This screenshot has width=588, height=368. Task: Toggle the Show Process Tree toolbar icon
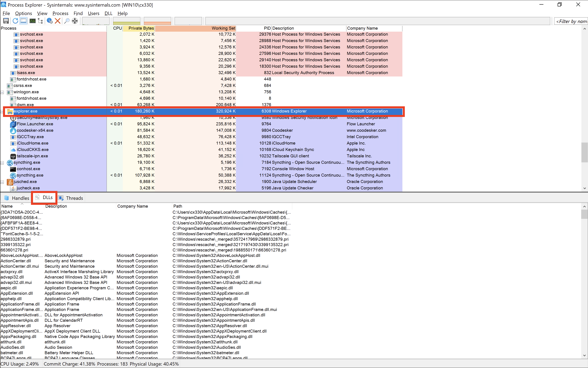(x=40, y=21)
